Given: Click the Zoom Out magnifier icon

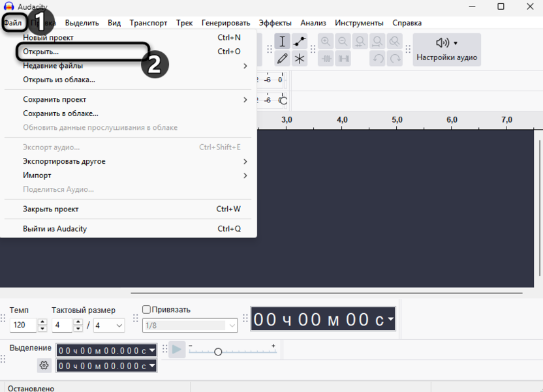Looking at the screenshot, I should point(343,40).
